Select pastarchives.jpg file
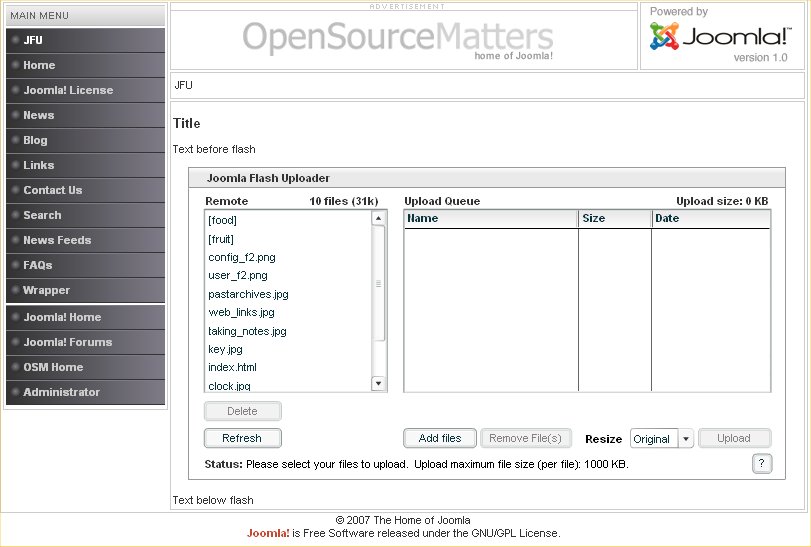This screenshot has height=547, width=811. click(x=288, y=294)
